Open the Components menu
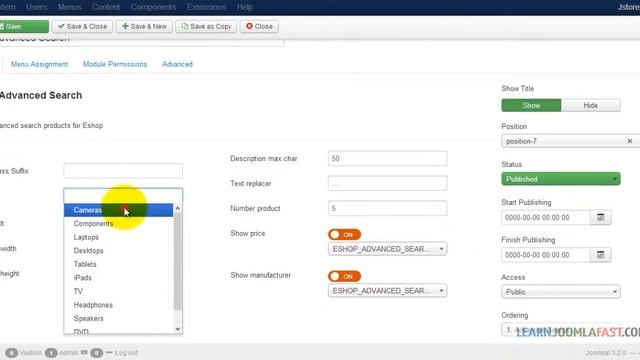Screen dimensions: 640x360 tap(153, 7)
